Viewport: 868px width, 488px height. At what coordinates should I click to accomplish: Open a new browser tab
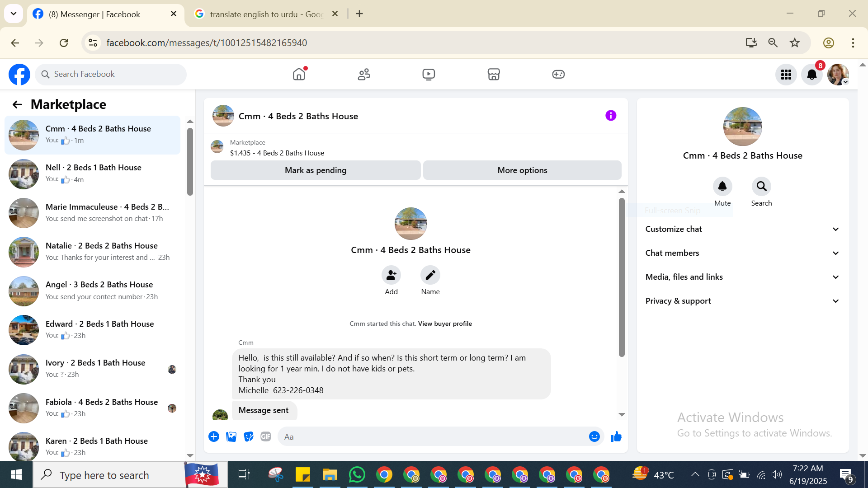tap(359, 14)
